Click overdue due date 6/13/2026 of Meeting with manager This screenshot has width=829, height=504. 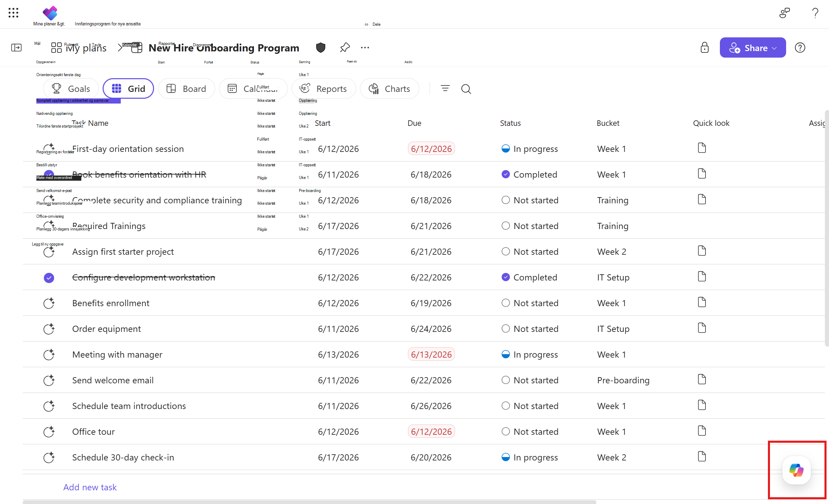[431, 355]
